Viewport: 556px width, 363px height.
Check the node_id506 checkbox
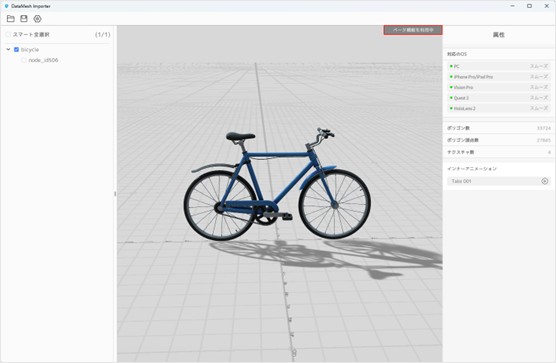tap(24, 60)
